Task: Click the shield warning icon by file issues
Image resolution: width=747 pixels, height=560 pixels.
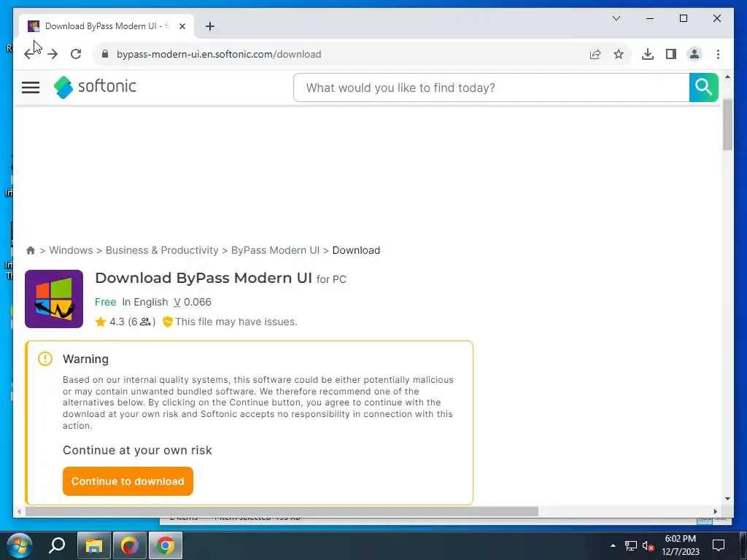Action: (167, 322)
